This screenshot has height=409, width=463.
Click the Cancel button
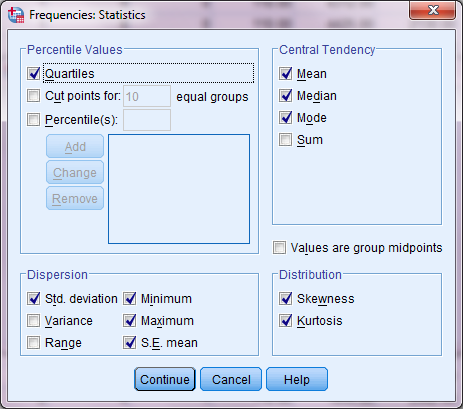pyautogui.click(x=231, y=379)
